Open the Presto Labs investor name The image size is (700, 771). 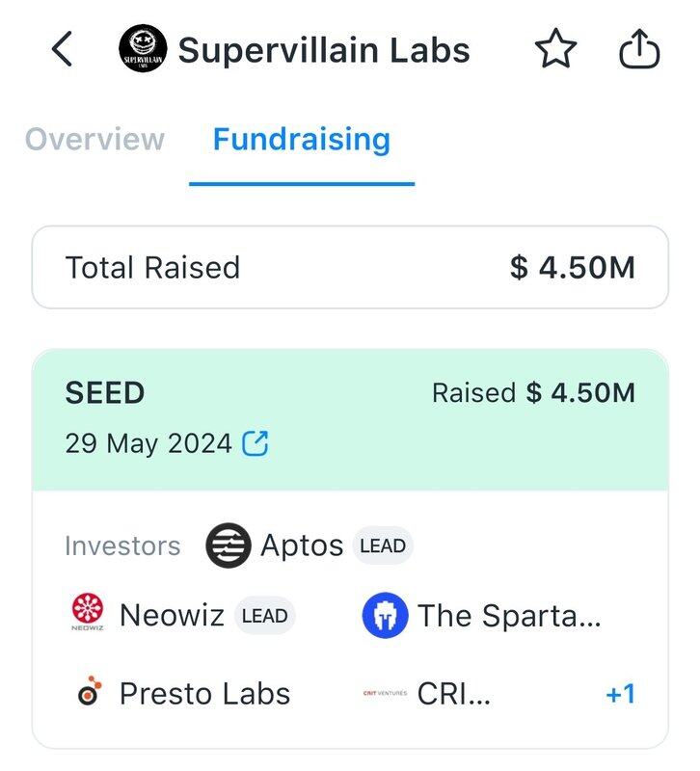[204, 694]
